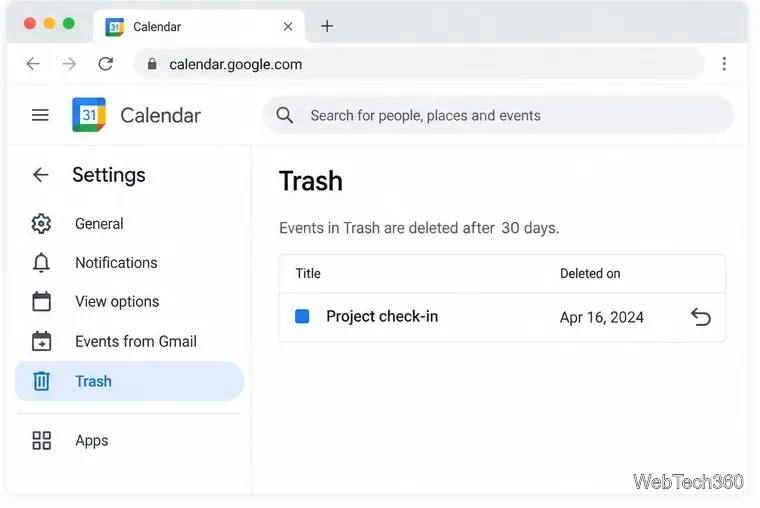This screenshot has height=508, width=760.
Task: Navigate forward in the browser
Action: click(x=69, y=64)
